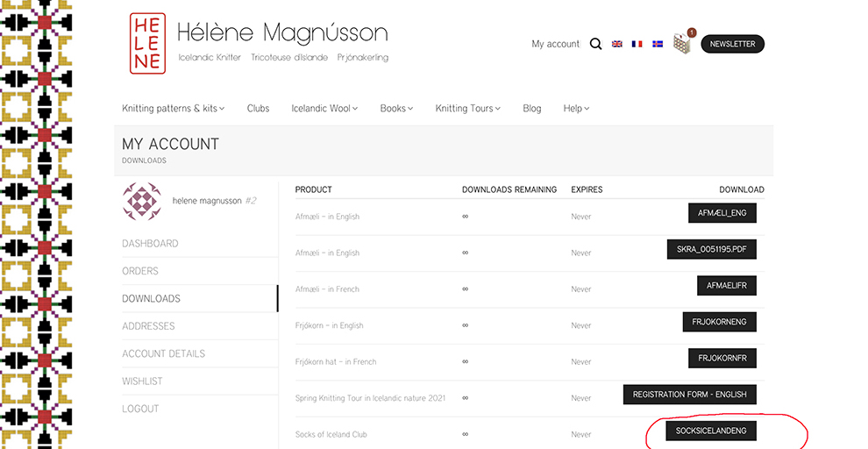The height and width of the screenshot is (449, 868).
Task: Download REGISTRATION FORM - ENGLISH
Action: point(690,395)
